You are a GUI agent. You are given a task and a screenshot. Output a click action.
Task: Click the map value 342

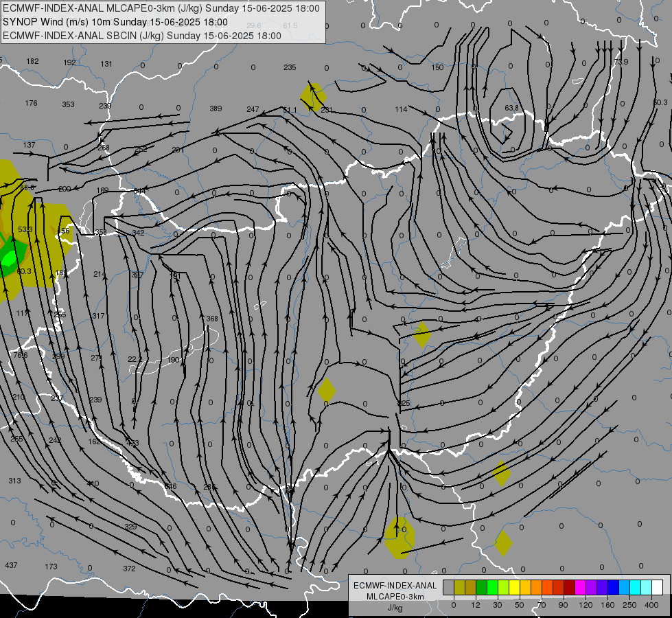tap(138, 233)
